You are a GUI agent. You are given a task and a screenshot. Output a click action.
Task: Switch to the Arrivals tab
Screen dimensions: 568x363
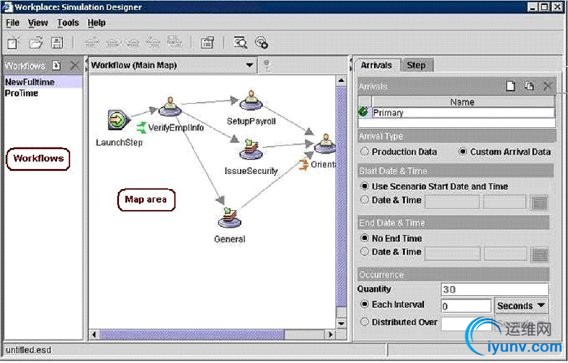(376, 65)
